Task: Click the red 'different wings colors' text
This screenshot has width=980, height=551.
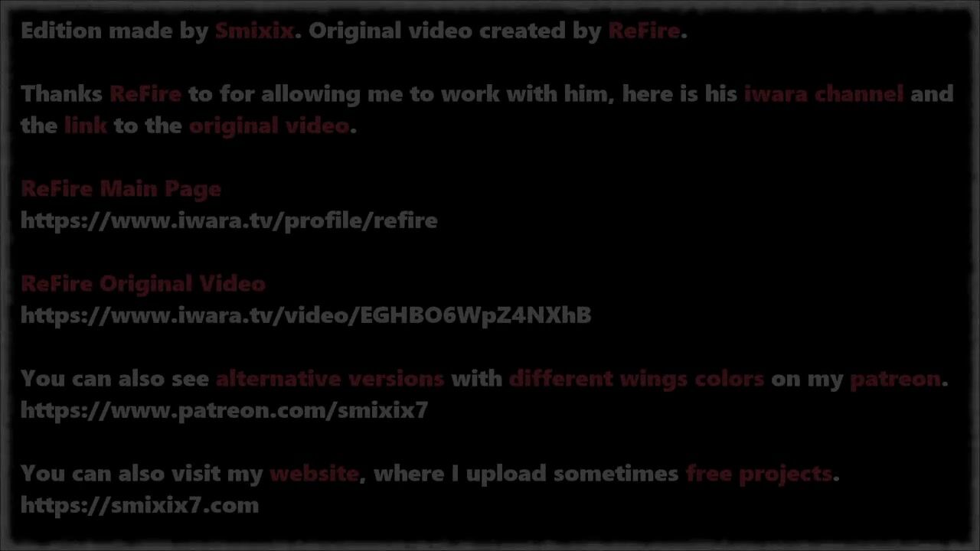Action: coord(636,379)
